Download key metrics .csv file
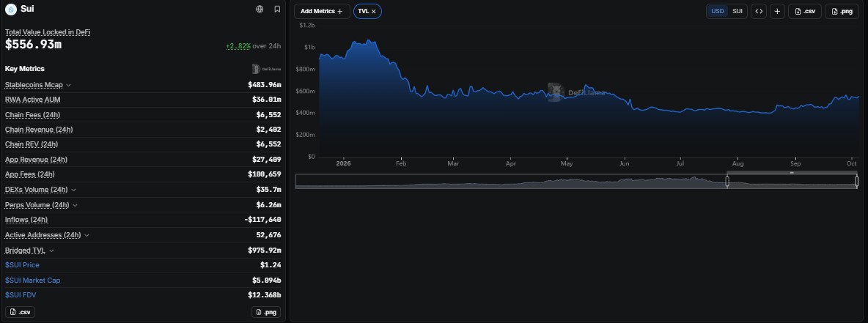This screenshot has width=868, height=323. click(21, 312)
